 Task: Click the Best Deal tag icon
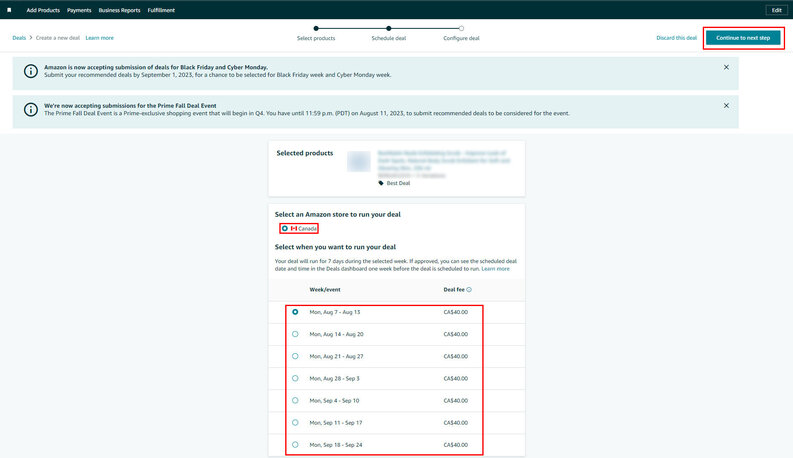pyautogui.click(x=381, y=183)
